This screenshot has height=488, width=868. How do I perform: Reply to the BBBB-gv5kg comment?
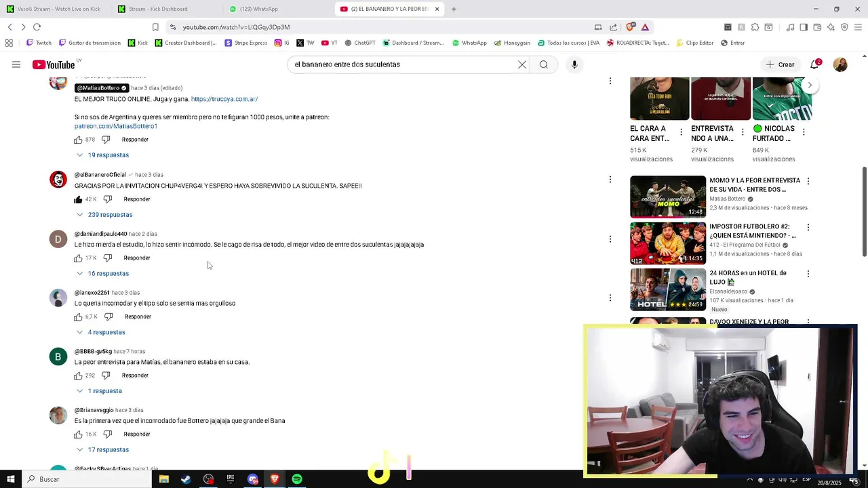pyautogui.click(x=135, y=375)
